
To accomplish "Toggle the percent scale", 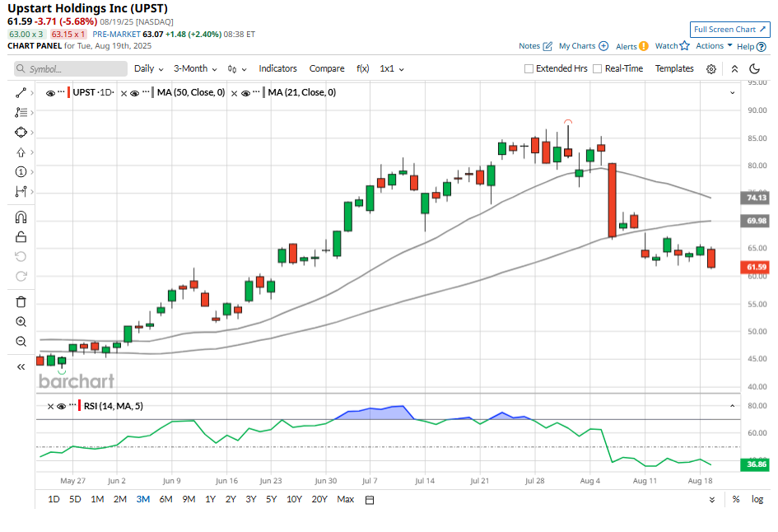I will [736, 499].
